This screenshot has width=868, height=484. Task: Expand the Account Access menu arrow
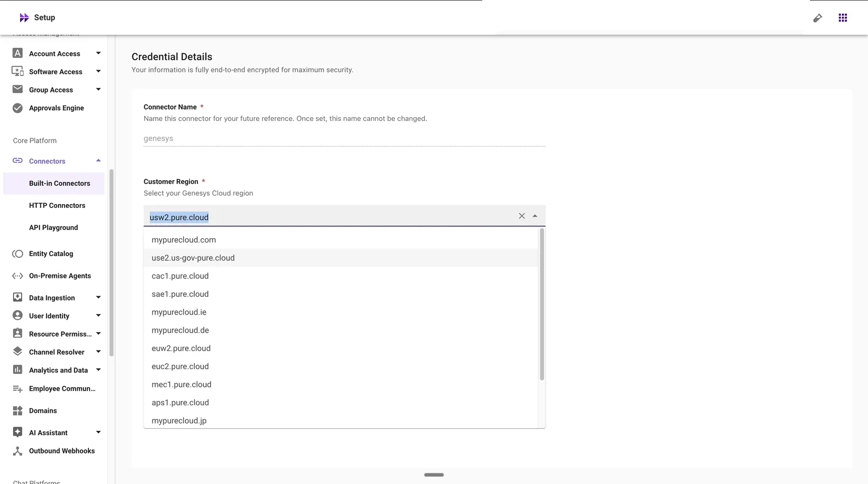[98, 53]
